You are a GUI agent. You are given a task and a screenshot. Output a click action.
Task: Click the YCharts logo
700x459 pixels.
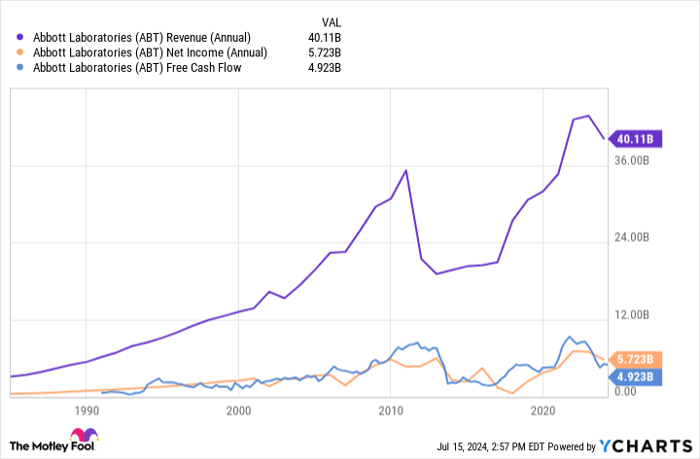[x=646, y=446]
